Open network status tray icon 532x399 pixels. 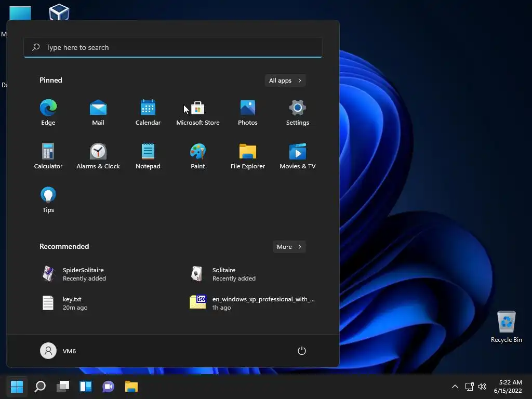coord(469,387)
